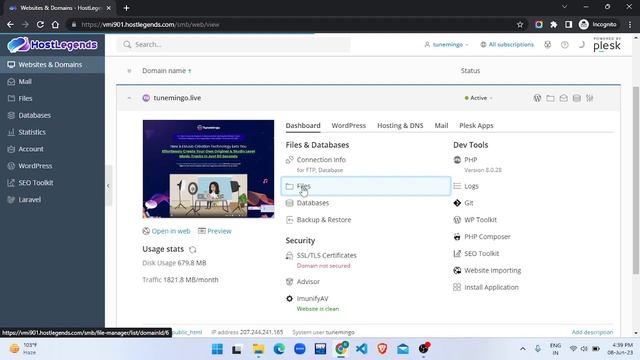Open Brave browser from taskbar
Screen dimensions: 640x360
[x=382, y=349]
